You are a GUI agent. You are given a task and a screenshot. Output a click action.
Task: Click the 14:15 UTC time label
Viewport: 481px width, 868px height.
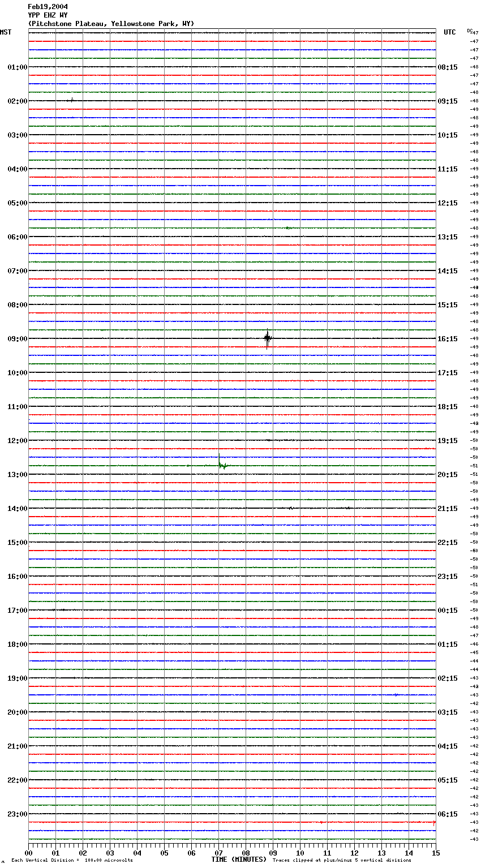pos(448,271)
